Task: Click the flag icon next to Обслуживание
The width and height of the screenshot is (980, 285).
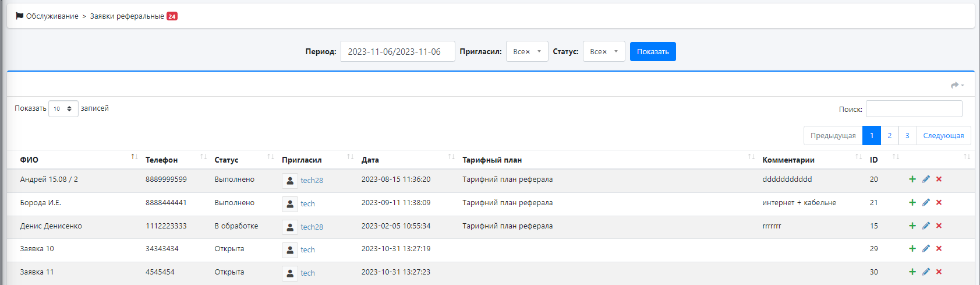Action: pyautogui.click(x=20, y=16)
